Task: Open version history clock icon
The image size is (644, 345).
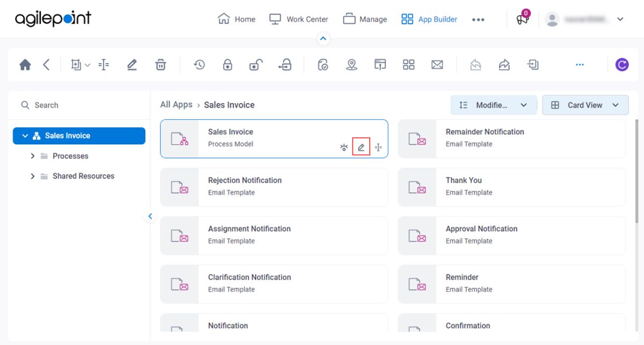Action: point(199,65)
